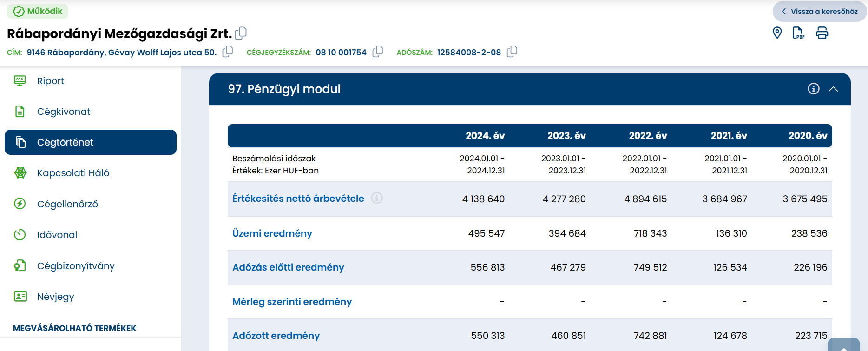Click the Riport monitor icon
Screen dimensions: 868x351
click(20, 80)
